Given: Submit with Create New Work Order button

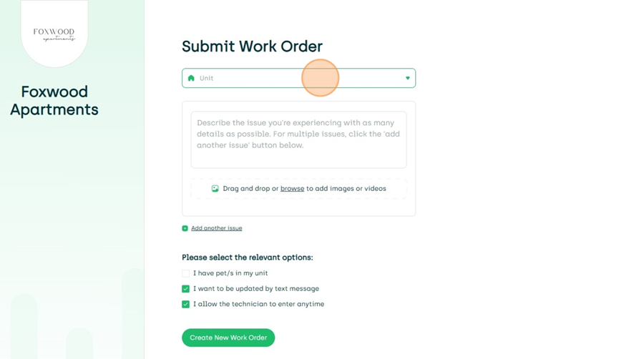Looking at the screenshot, I should pos(228,338).
